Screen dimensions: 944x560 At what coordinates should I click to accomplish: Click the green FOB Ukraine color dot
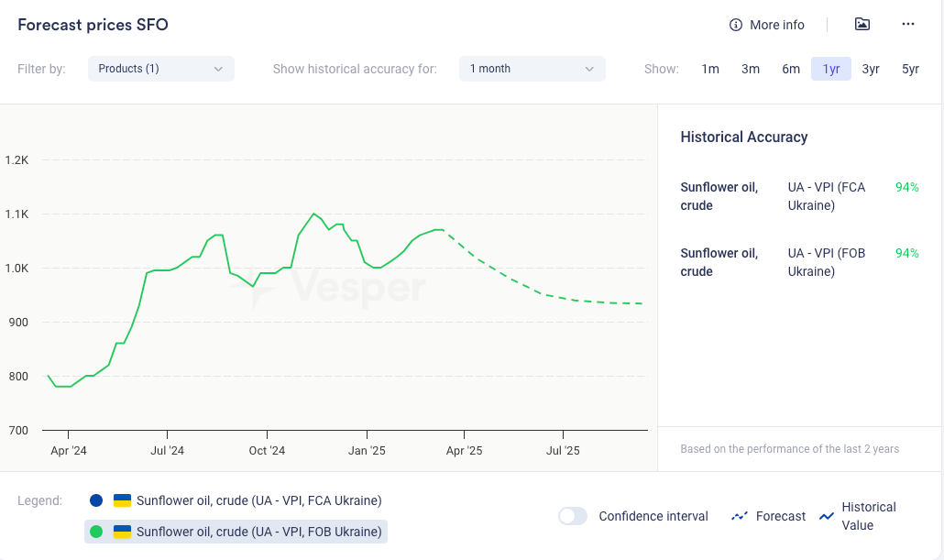click(x=96, y=532)
